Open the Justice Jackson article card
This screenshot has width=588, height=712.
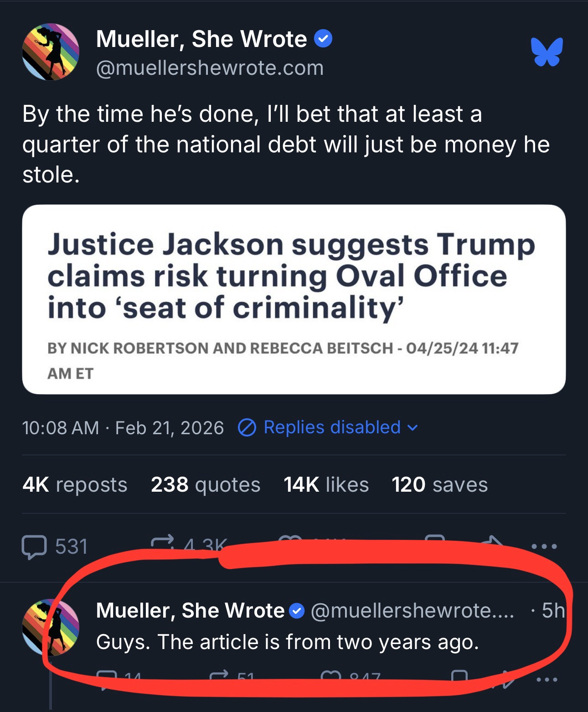(x=294, y=299)
